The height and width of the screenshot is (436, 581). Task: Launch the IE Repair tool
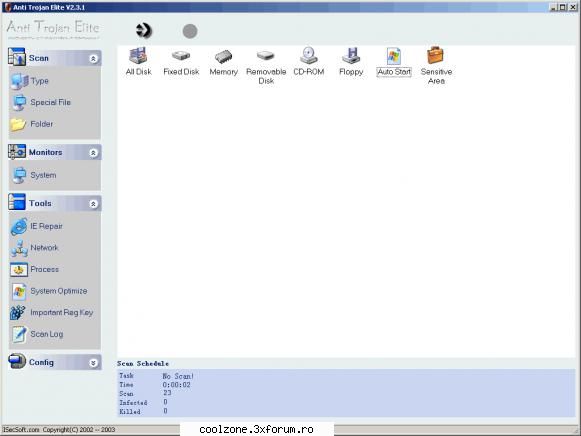click(x=37, y=226)
